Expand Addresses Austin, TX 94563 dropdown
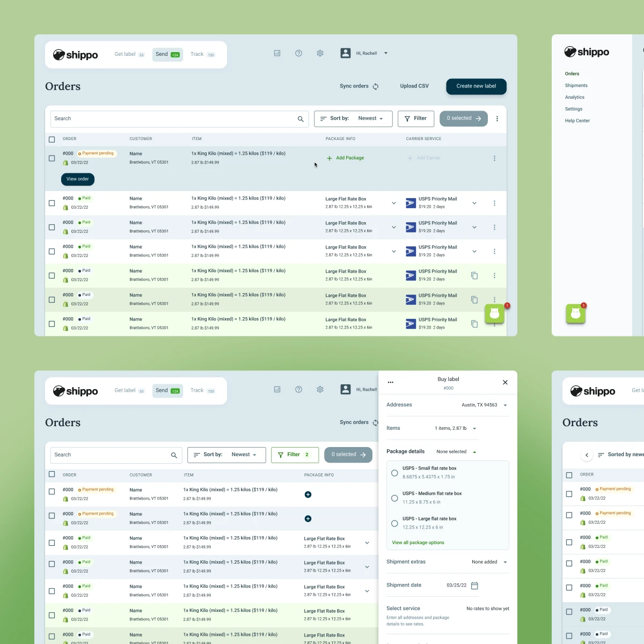This screenshot has height=644, width=644. (505, 405)
